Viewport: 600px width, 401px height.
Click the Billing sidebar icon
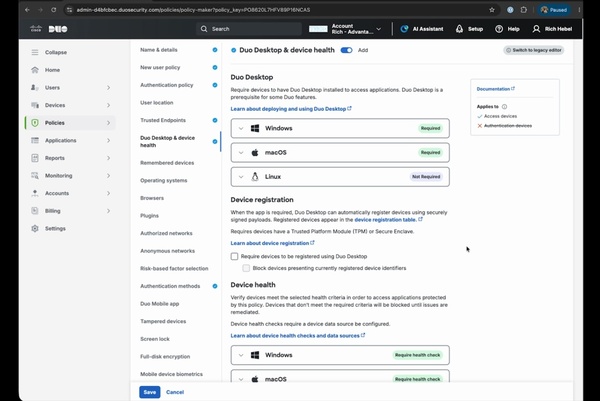coord(35,210)
